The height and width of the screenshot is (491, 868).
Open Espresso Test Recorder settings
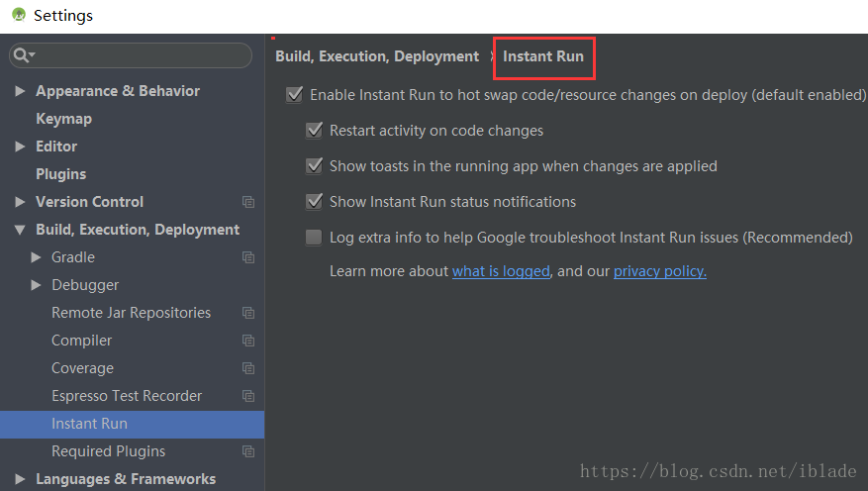(x=127, y=396)
